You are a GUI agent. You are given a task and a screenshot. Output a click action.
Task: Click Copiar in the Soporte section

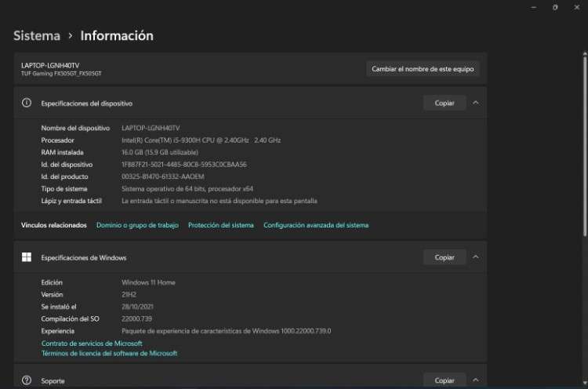(445, 380)
